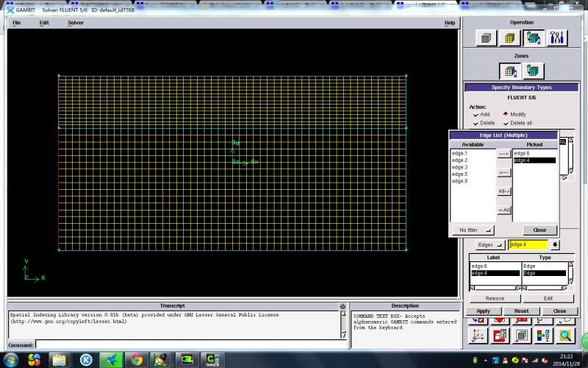Open the GAMBIT taskbar icon

(x=187, y=360)
